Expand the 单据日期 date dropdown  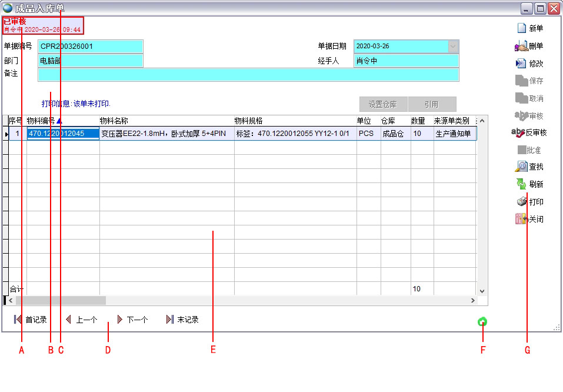452,46
